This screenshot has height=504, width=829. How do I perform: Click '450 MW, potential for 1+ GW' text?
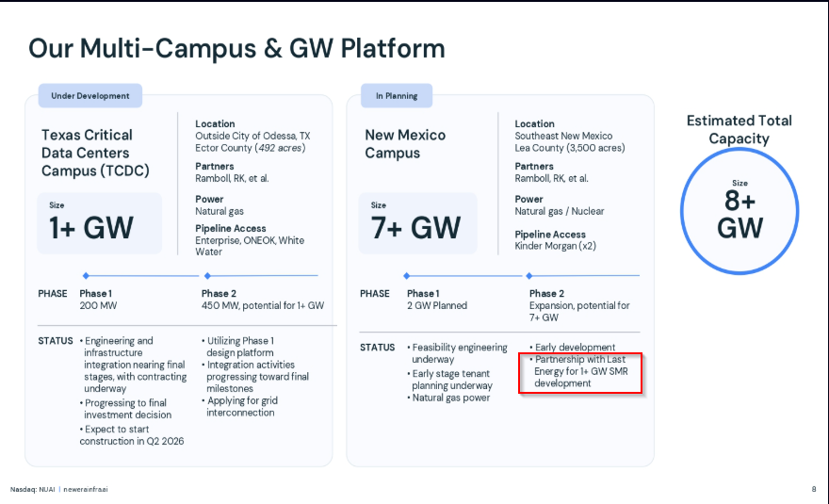tap(263, 305)
